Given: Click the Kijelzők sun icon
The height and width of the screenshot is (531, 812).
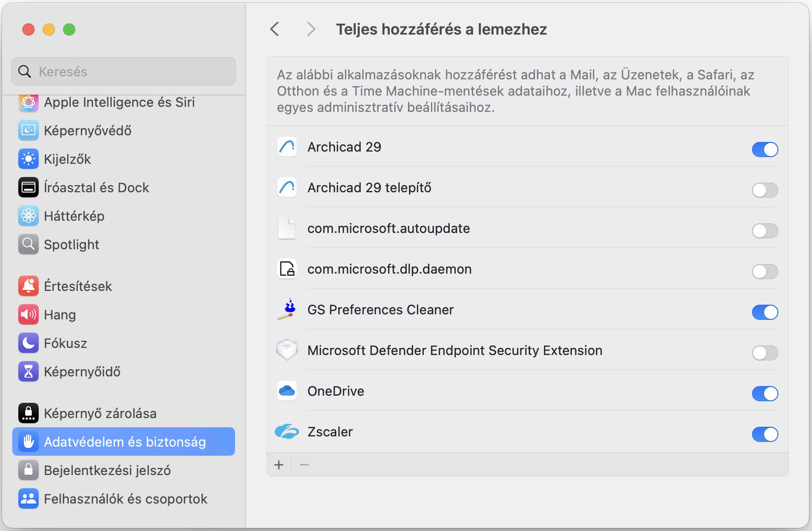Looking at the screenshot, I should pyautogui.click(x=28, y=159).
